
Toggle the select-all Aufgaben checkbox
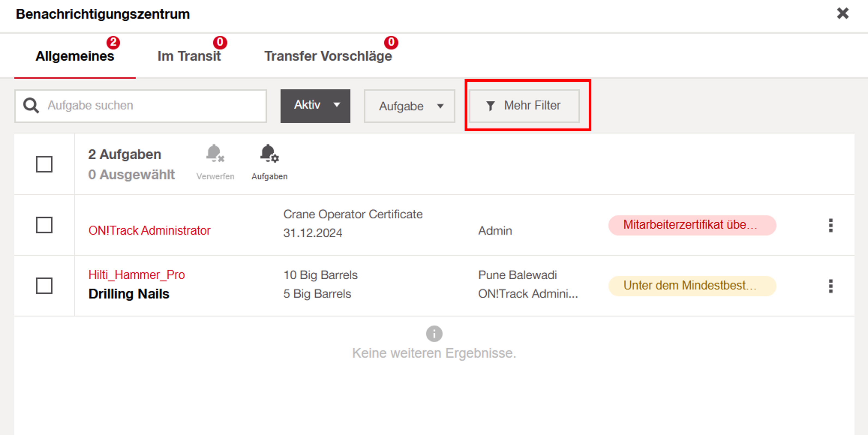coord(44,164)
